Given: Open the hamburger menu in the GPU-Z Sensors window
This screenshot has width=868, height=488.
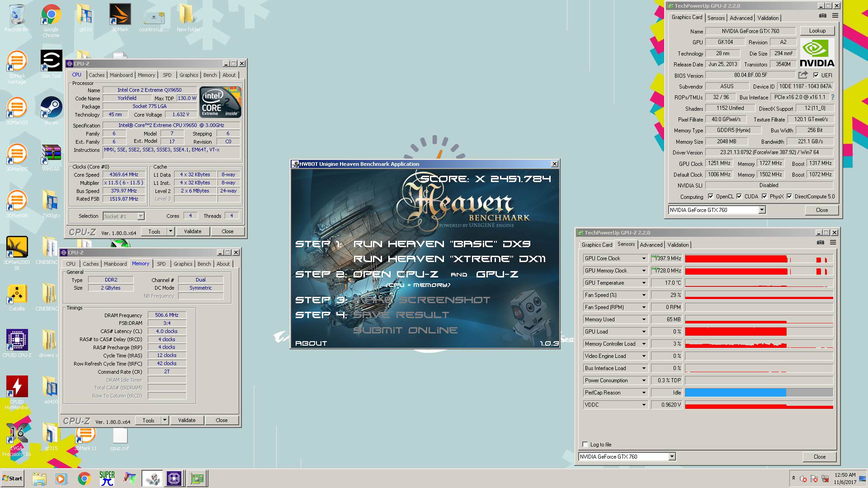Looking at the screenshot, I should (x=833, y=243).
